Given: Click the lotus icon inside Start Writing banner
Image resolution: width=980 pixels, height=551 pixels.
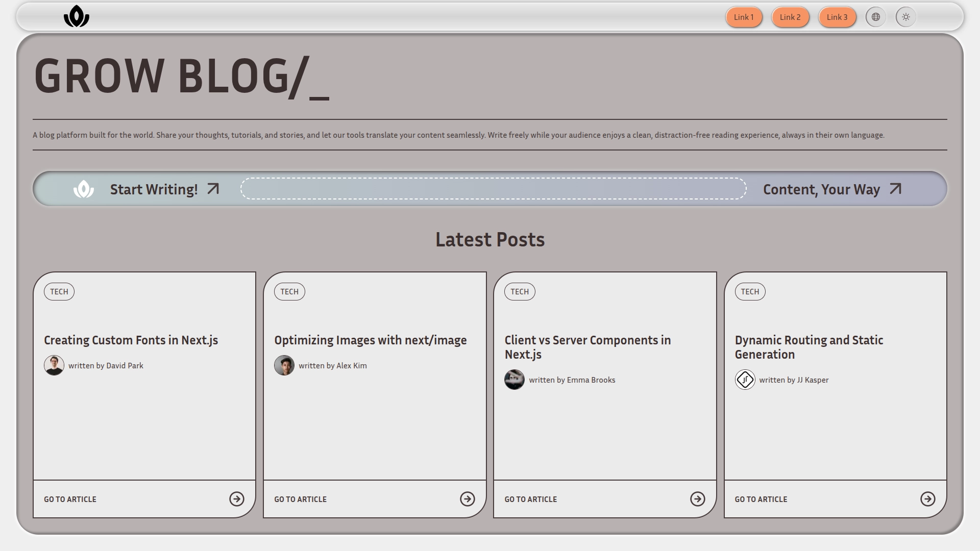Looking at the screenshot, I should [83, 189].
